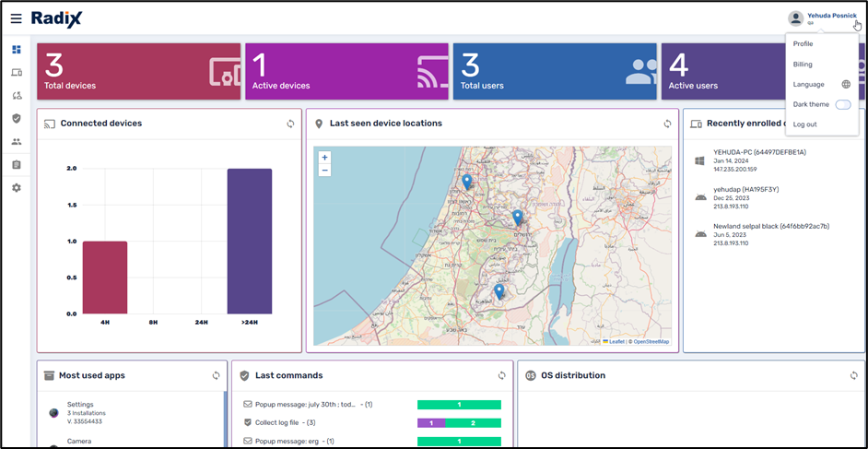Select Profile from the user menu
The height and width of the screenshot is (449, 868).
point(803,44)
